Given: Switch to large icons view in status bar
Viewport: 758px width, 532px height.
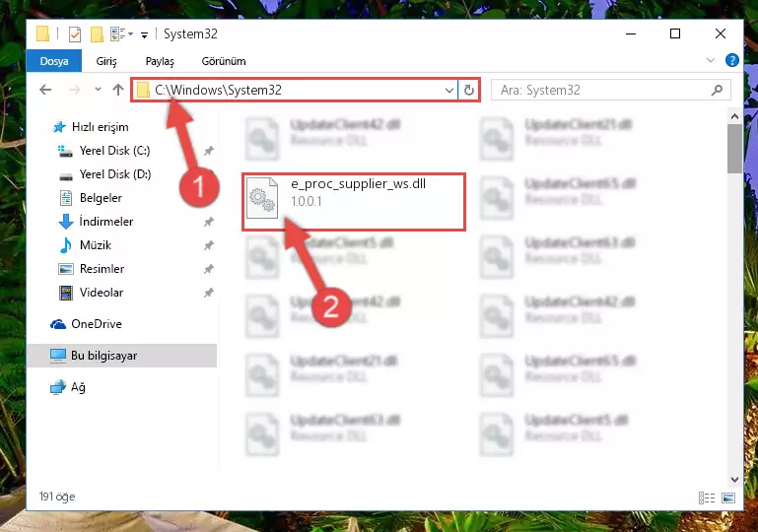Looking at the screenshot, I should click(x=728, y=498).
